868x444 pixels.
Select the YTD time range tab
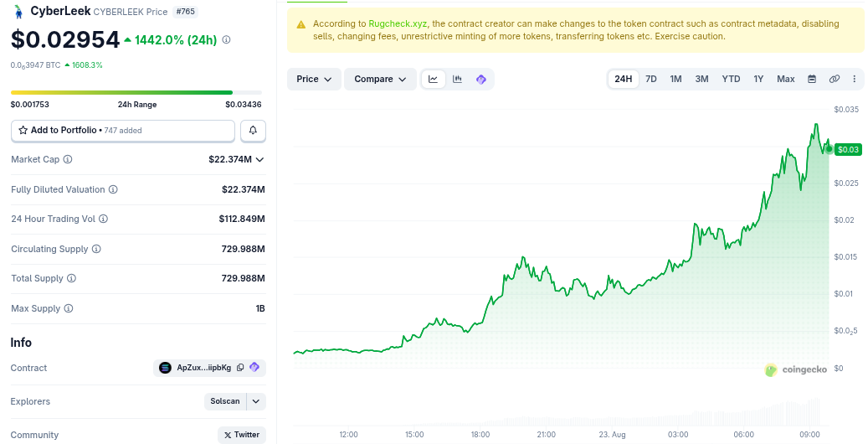731,80
